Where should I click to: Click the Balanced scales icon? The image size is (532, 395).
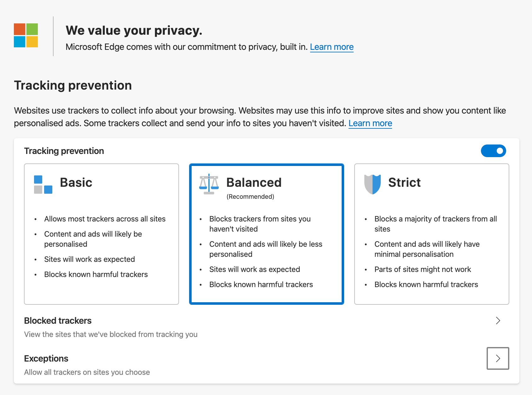pos(209,184)
